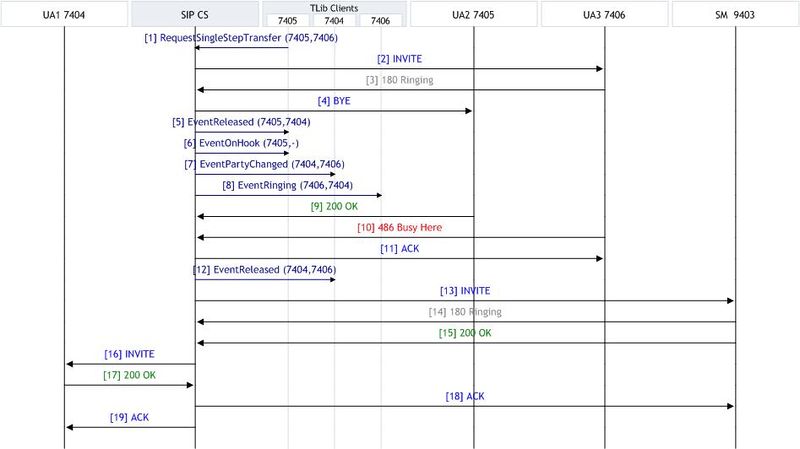The image size is (800, 449).
Task: Click the [18] ACK message label
Action: pos(465,396)
